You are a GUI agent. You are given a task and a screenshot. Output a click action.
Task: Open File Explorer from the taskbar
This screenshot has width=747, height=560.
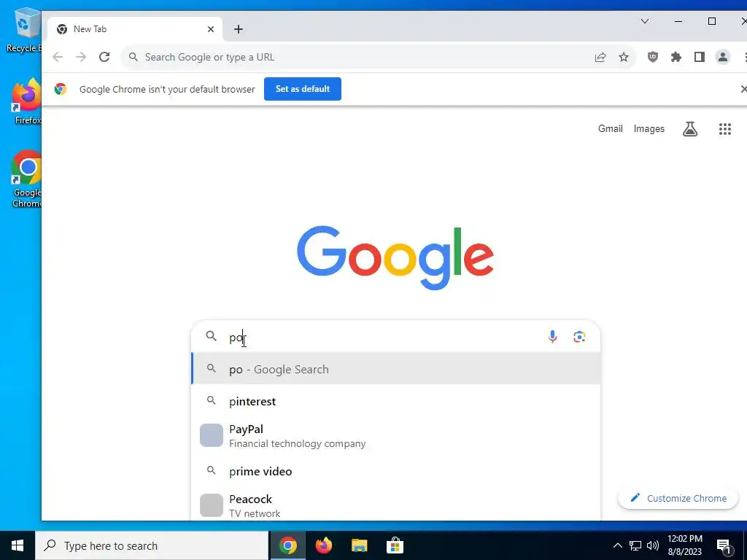[x=359, y=545]
